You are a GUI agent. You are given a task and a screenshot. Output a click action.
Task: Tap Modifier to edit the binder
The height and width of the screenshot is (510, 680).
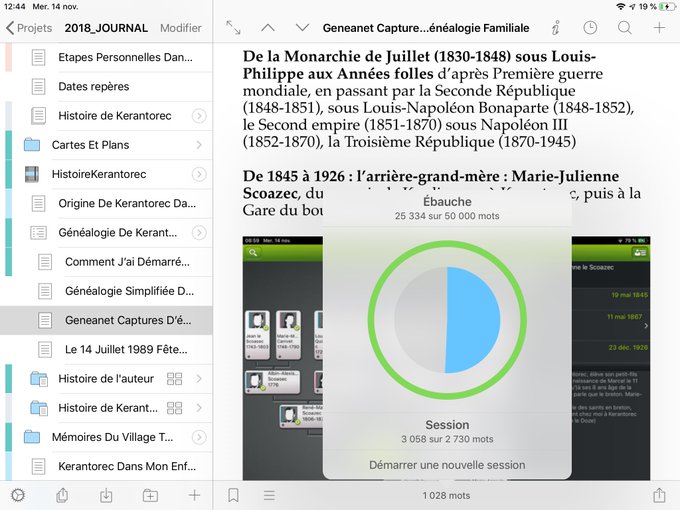tap(181, 28)
